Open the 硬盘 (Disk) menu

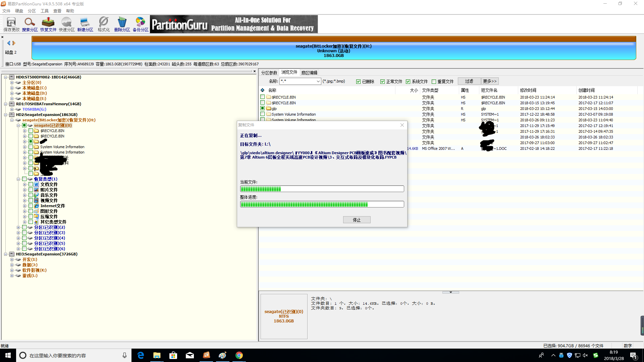pyautogui.click(x=19, y=11)
